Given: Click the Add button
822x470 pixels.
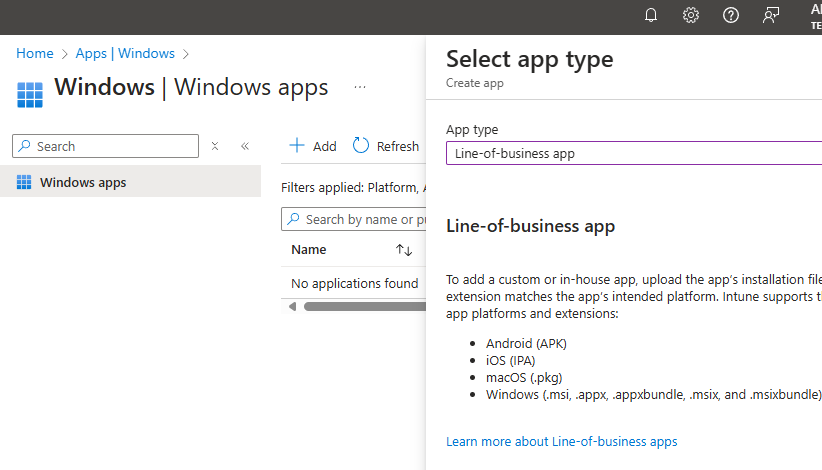Looking at the screenshot, I should coord(313,146).
